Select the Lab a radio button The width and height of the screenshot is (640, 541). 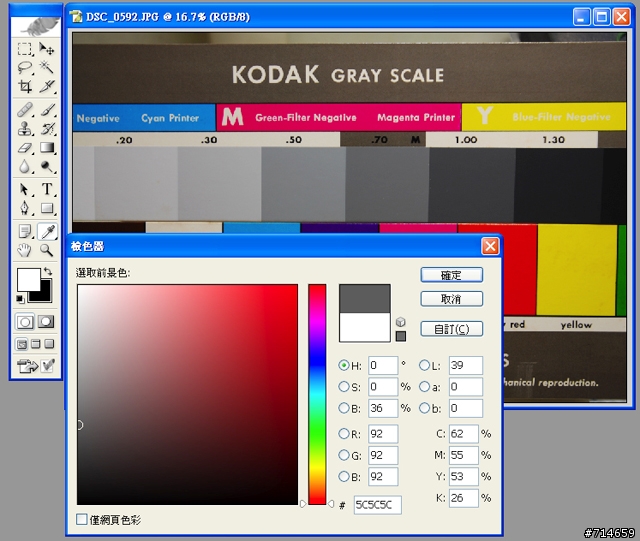424,386
